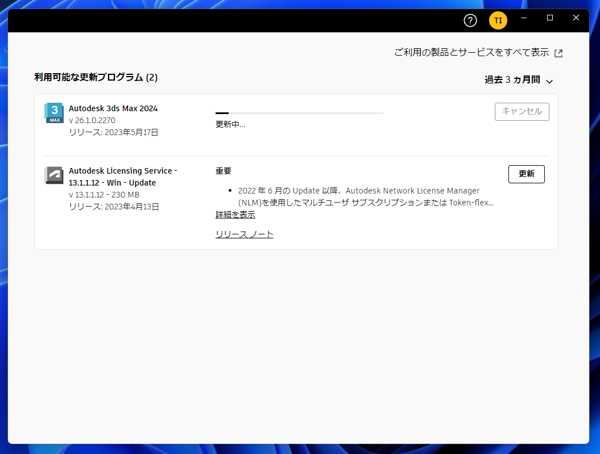Open ご利用の製品とサービスをすべて表示 link
The width and height of the screenshot is (600, 454).
click(x=471, y=52)
